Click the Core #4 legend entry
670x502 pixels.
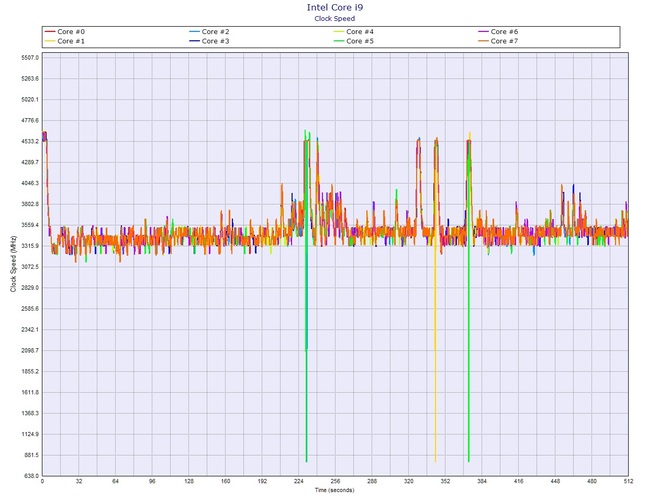pyautogui.click(x=357, y=32)
